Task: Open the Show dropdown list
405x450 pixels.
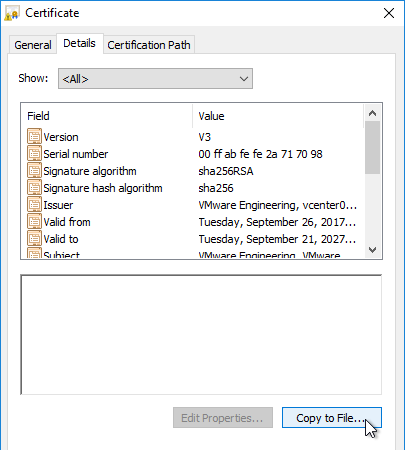Action: coord(155,79)
